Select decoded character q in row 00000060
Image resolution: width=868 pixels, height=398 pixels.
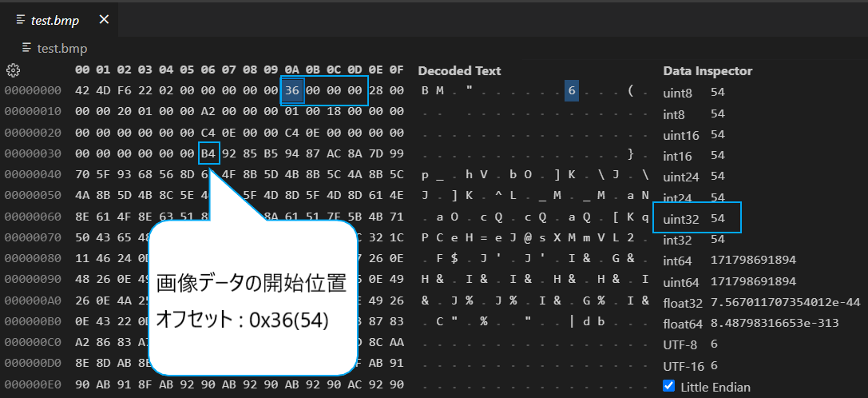point(645,217)
